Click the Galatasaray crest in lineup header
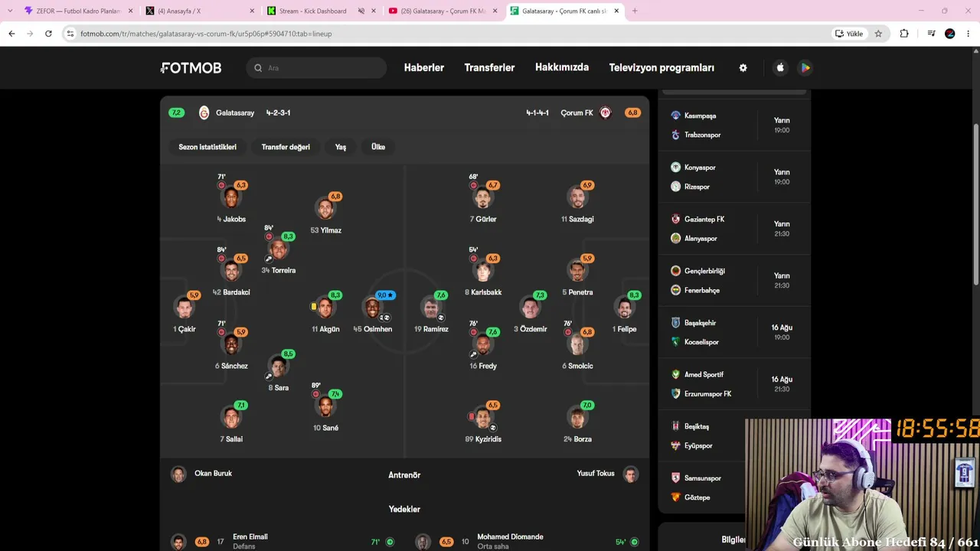This screenshot has height=551, width=980. click(x=204, y=112)
